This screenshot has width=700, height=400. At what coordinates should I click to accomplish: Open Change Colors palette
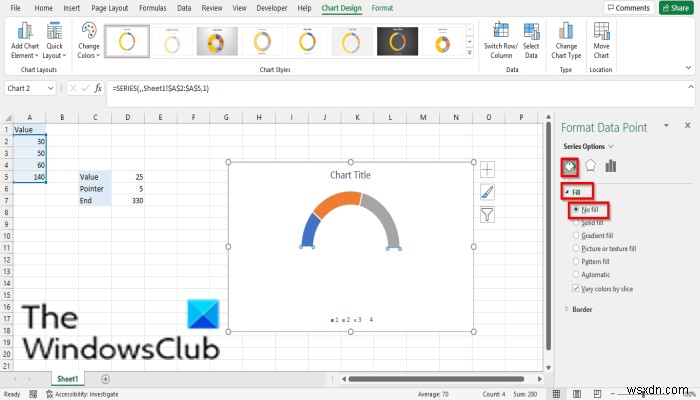(88, 41)
